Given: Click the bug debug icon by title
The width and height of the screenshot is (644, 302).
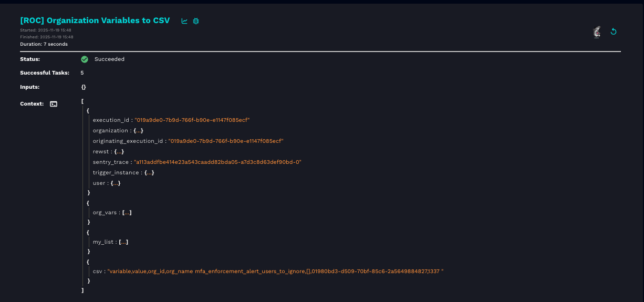Looking at the screenshot, I should click(196, 21).
